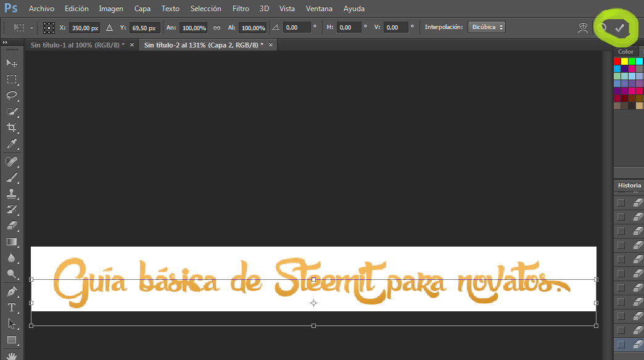Image resolution: width=644 pixels, height=360 pixels.
Task: Select the Dodge tool
Action: [x=12, y=274]
